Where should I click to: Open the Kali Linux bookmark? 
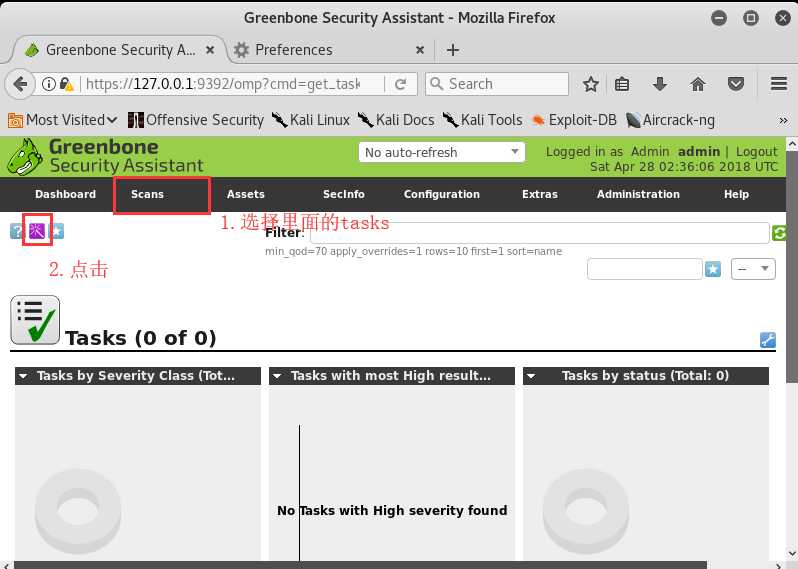coord(310,120)
